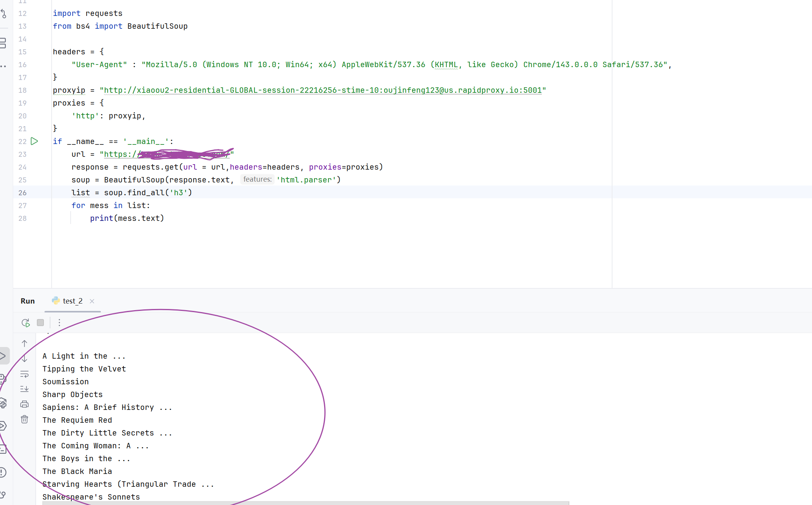Open the Terminal tool window in sidebar
This screenshot has height=505, width=812.
2,449
